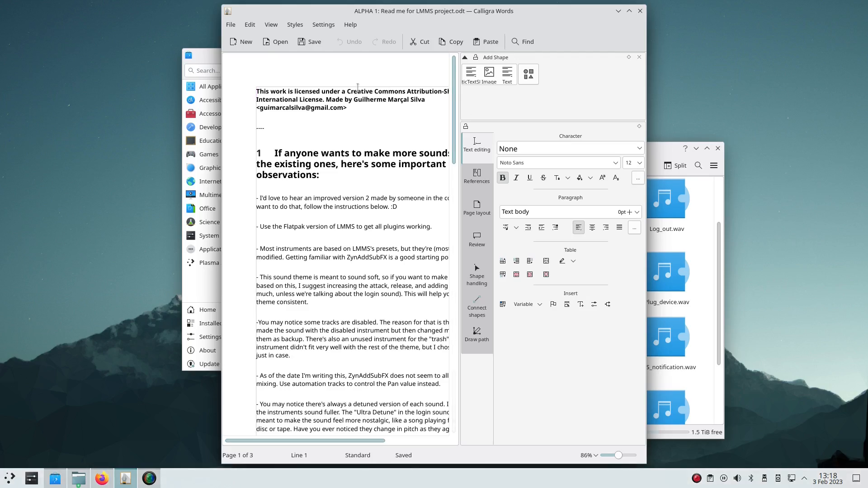
Task: Click the Connect shapes tool
Action: coord(477,305)
